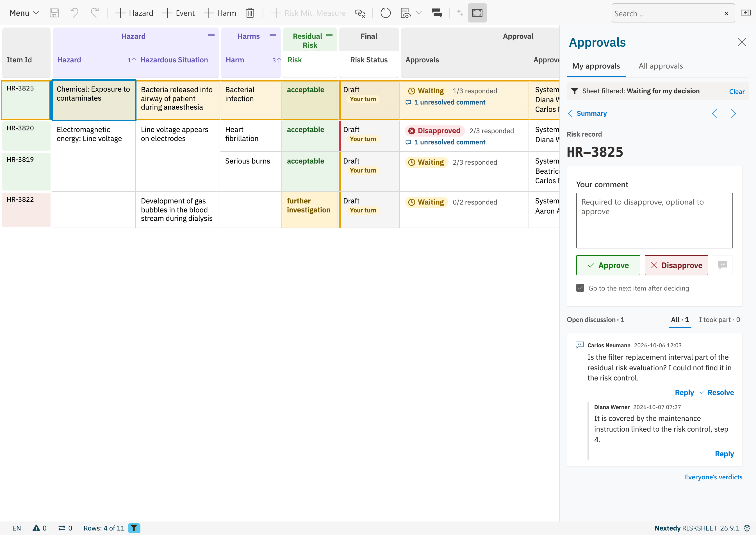756x535 pixels.
Task: Switch to the All approvals tab
Action: pos(661,66)
